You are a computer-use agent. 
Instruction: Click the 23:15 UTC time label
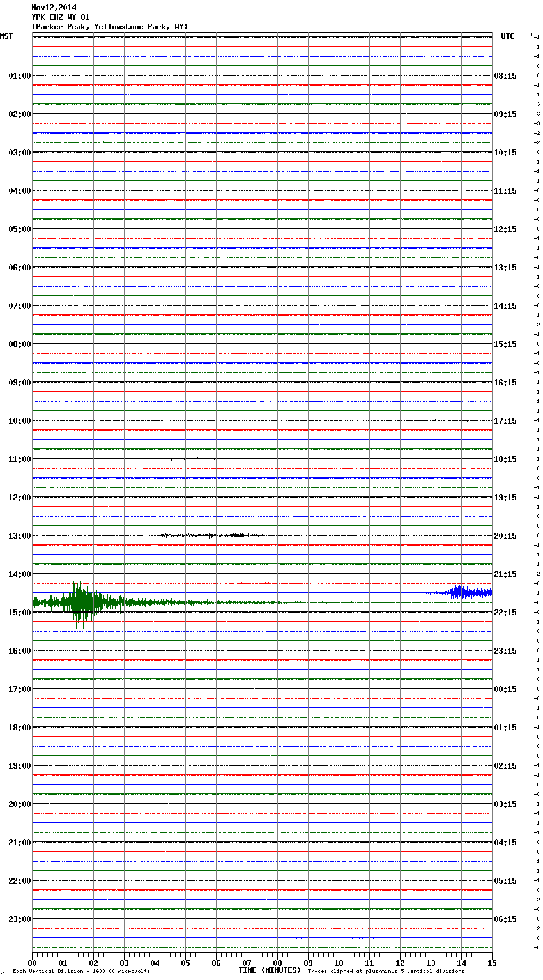click(x=505, y=651)
